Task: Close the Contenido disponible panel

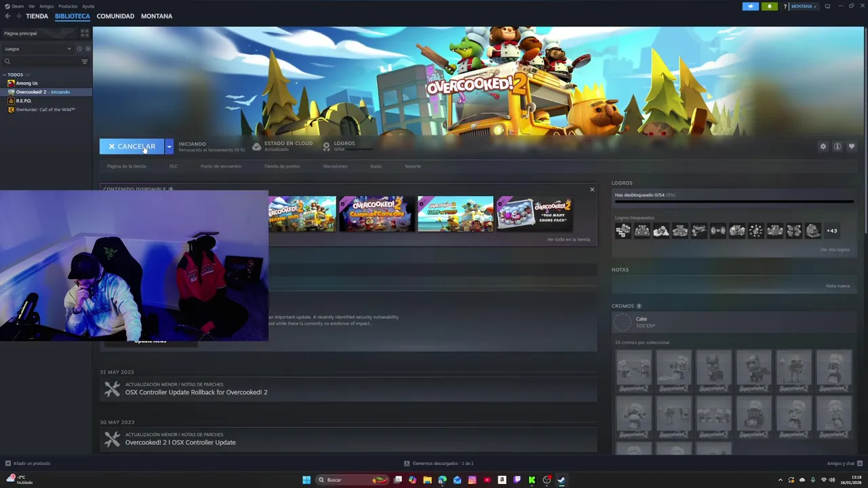Action: coord(592,190)
